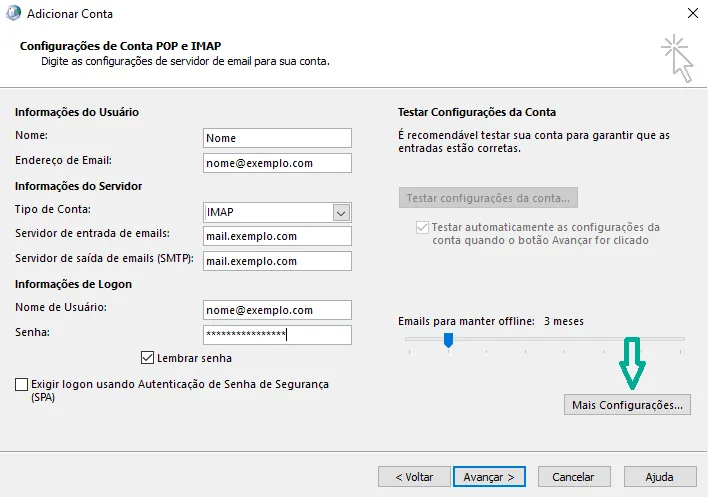Enable Exigir logon usando SPA checkbox
This screenshot has height=497, width=708.
tap(21, 385)
